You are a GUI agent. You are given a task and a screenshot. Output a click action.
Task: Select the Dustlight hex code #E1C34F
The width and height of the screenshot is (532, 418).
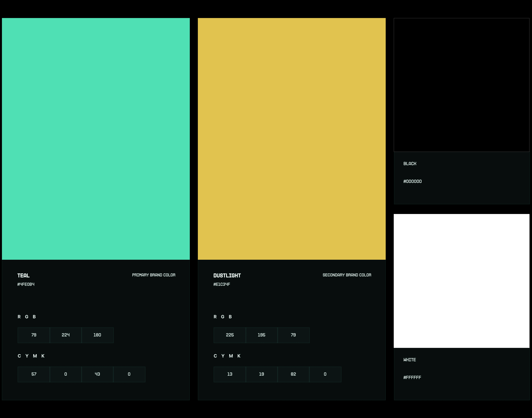point(222,284)
